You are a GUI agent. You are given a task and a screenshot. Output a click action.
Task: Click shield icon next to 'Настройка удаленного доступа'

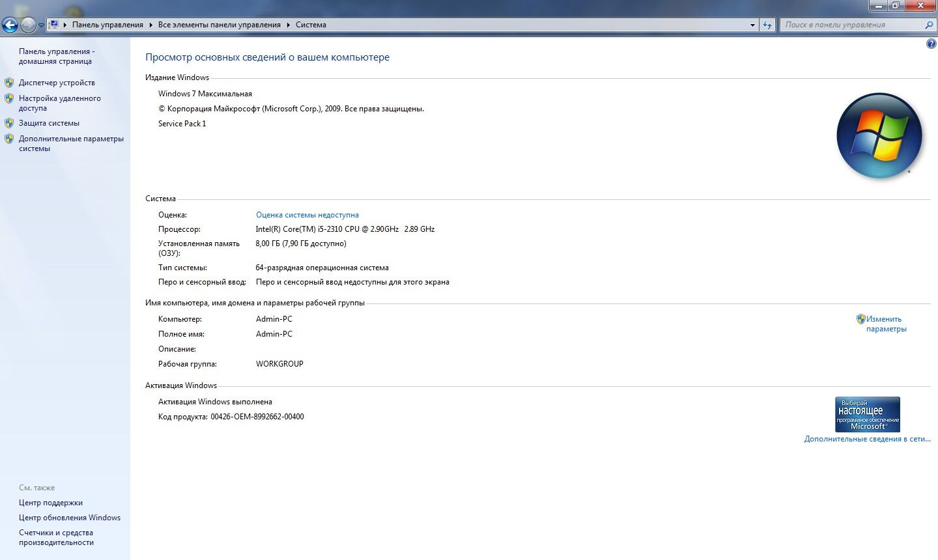[x=9, y=98]
